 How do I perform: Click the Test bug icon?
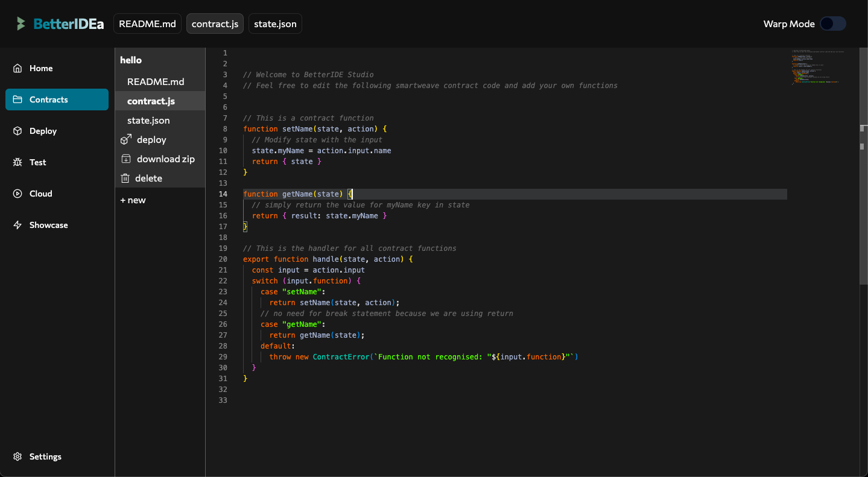coord(17,162)
